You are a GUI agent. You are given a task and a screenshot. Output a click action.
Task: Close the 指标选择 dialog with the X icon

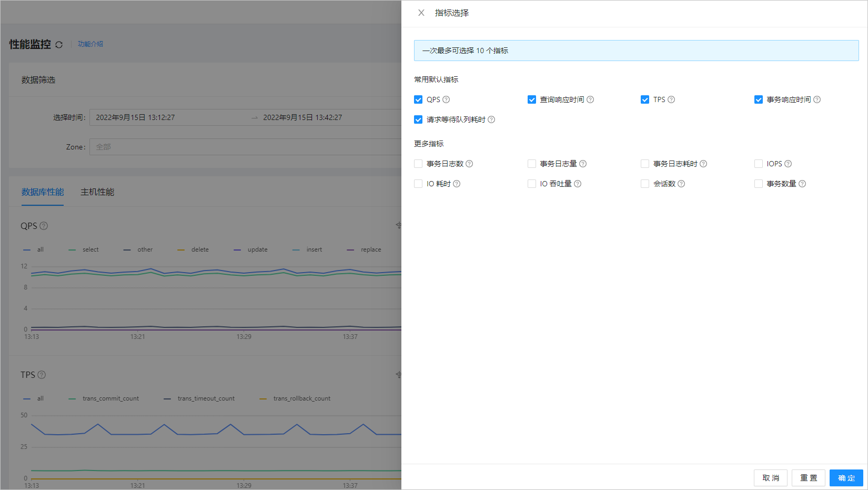(420, 13)
